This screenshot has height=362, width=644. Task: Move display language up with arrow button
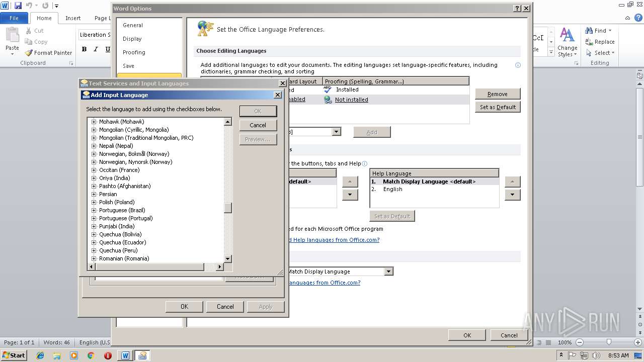(350, 182)
